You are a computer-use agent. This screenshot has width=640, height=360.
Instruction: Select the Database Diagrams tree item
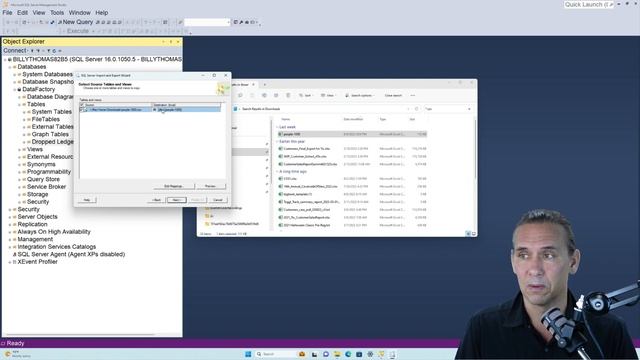50,97
